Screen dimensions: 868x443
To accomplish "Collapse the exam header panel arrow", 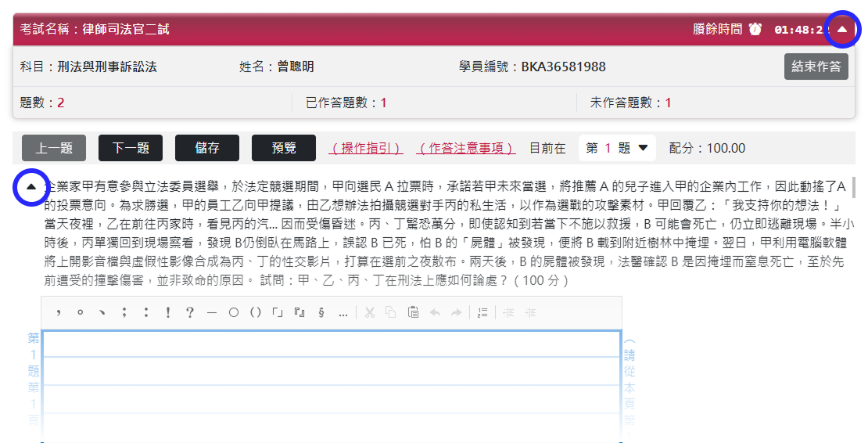I will pos(842,29).
